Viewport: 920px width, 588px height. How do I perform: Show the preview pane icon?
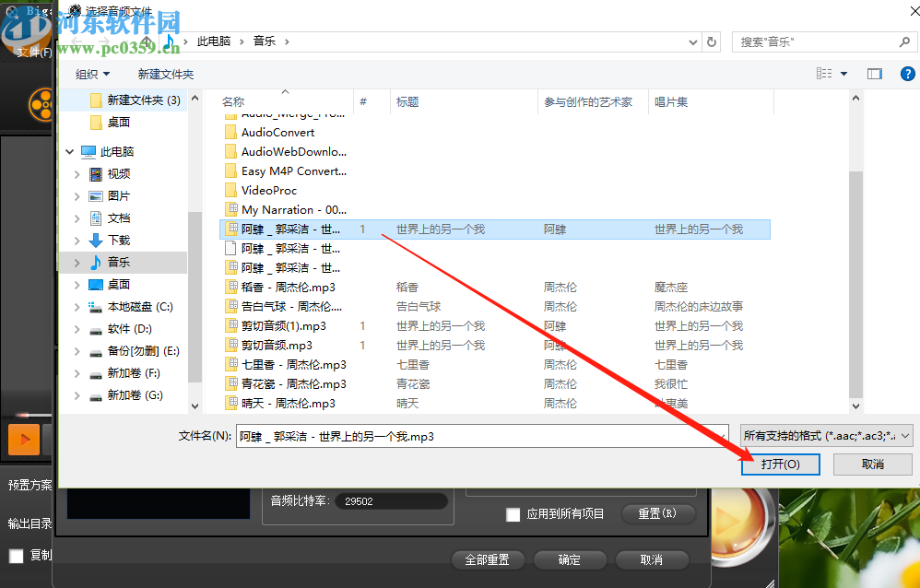(874, 74)
